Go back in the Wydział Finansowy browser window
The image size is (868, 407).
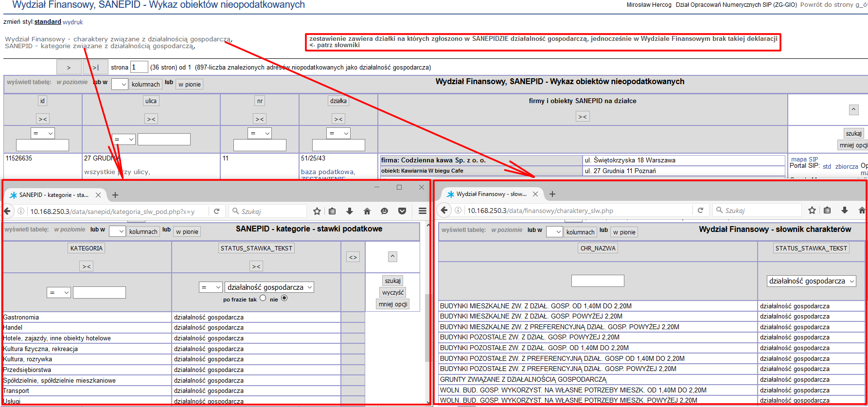(x=444, y=211)
